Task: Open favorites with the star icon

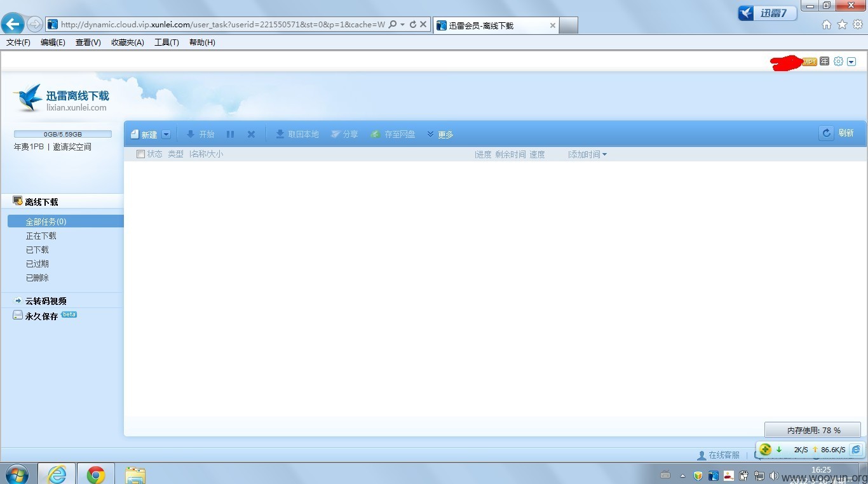Action: [x=843, y=24]
